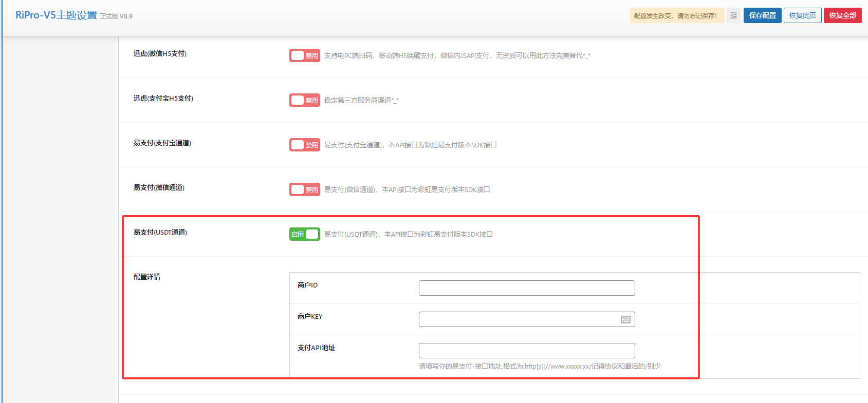This screenshot has height=403, width=868.
Task: Click the 迅虎(支付宝H5支付) label
Action: 163,98
